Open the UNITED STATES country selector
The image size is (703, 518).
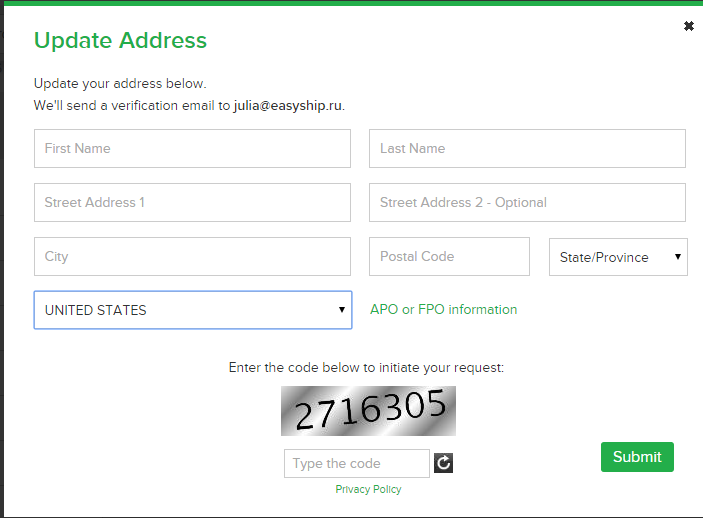point(193,310)
